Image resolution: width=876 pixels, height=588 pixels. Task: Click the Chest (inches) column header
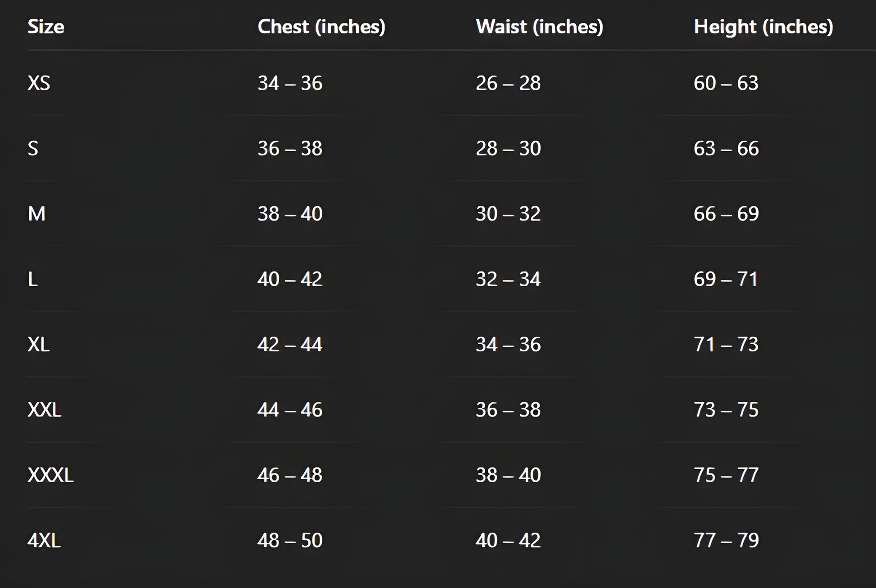(x=321, y=27)
